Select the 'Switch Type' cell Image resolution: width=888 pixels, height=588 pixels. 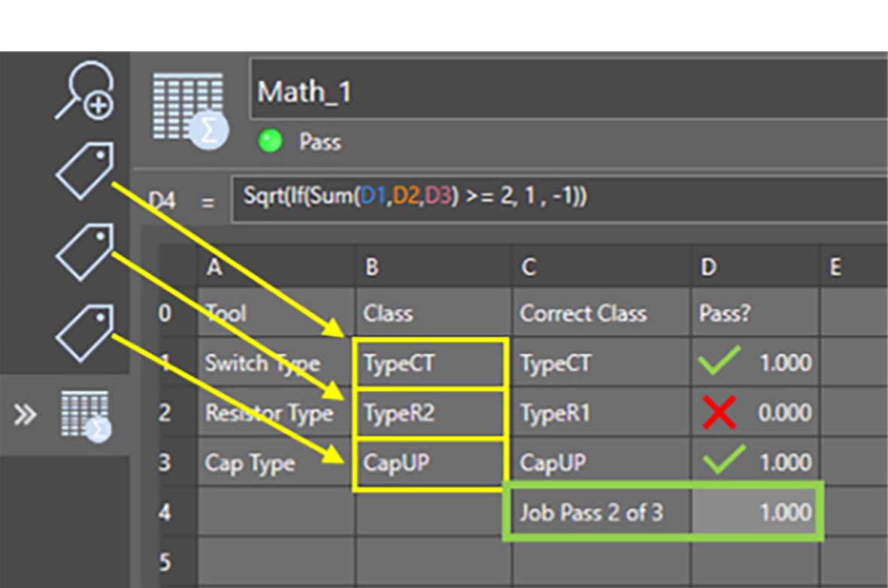(276, 362)
